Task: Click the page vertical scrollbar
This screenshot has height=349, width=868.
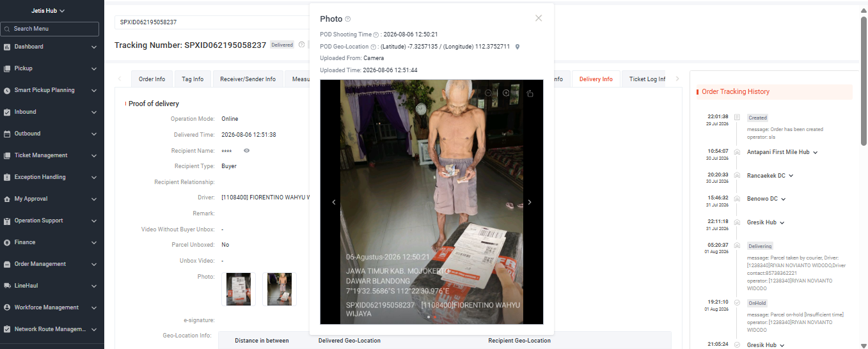Action: pos(864,80)
